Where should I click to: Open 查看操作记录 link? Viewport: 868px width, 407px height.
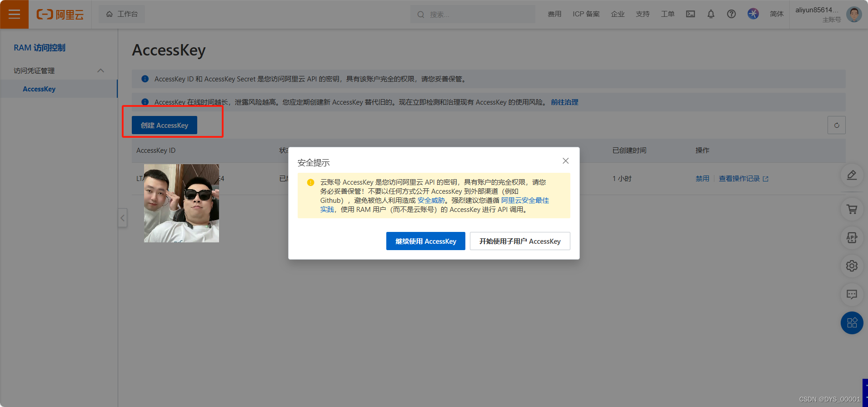tap(743, 179)
